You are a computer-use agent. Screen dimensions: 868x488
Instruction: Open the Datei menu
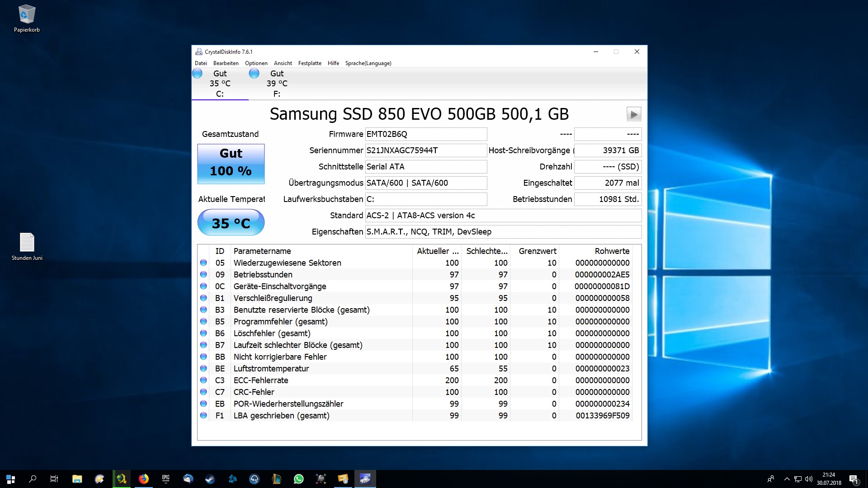[x=201, y=63]
